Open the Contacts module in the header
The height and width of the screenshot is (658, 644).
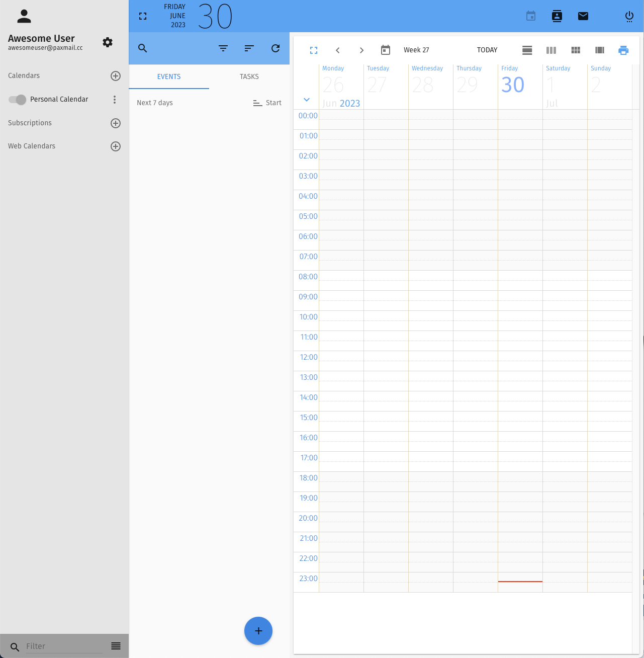click(x=557, y=16)
